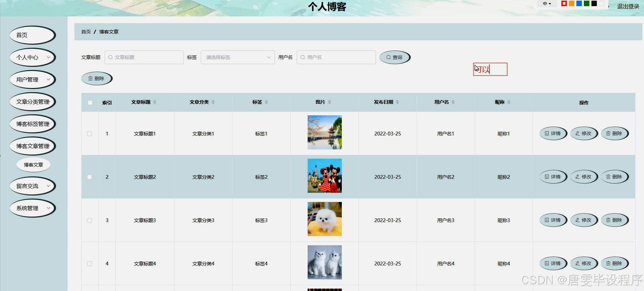Pick the blue color swatch
644x291 pixels.
tap(579, 3)
